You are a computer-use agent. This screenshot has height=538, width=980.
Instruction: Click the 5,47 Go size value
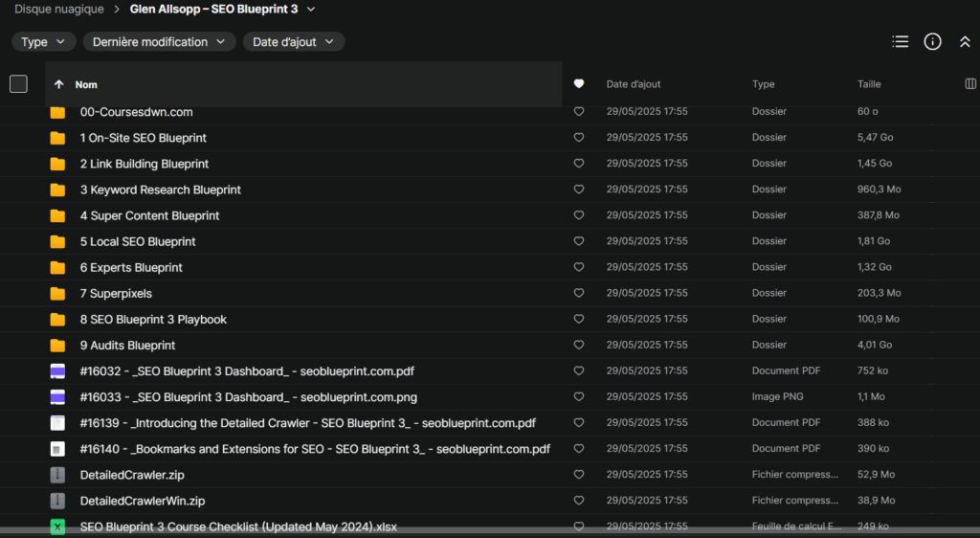coord(875,138)
